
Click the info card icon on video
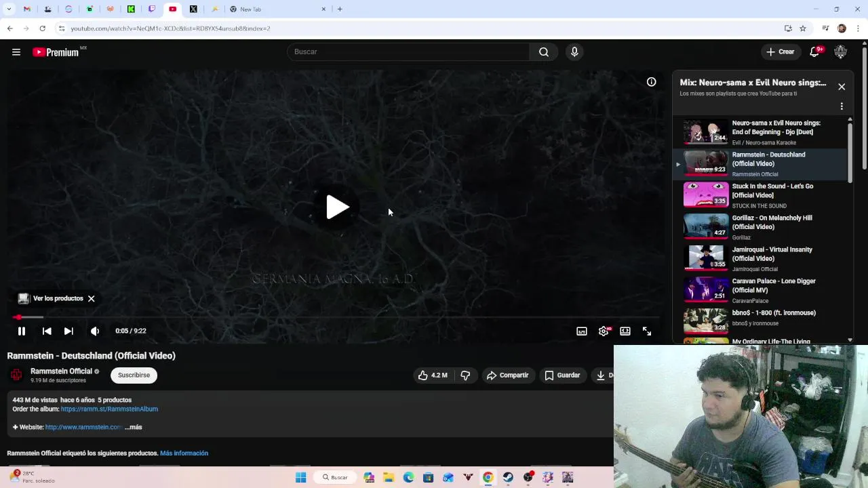pos(651,82)
